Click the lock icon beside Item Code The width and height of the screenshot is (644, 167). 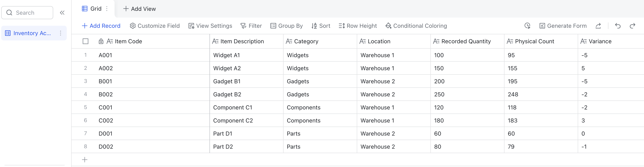point(101,41)
